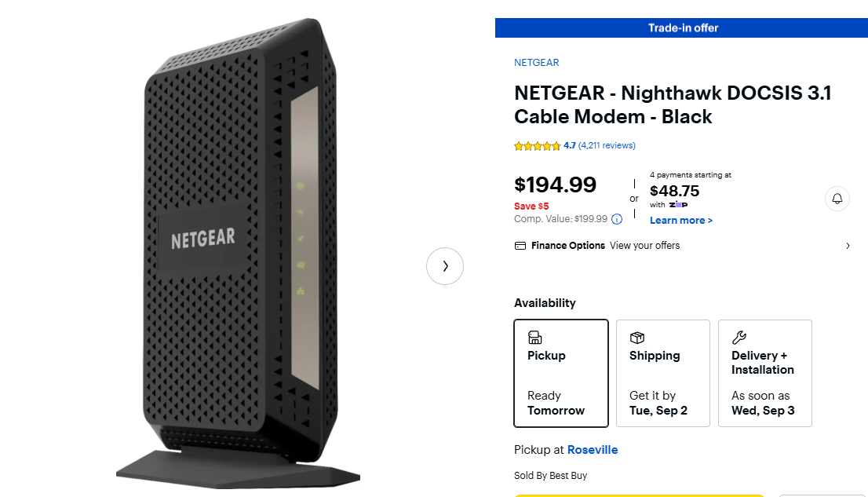Click View your offers text
The width and height of the screenshot is (868, 497).
pos(644,246)
